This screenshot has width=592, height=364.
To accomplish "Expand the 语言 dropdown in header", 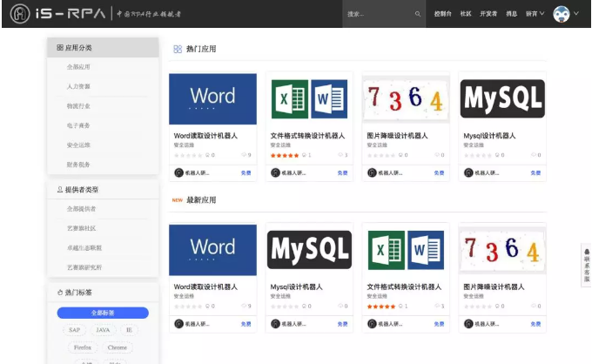I will click(x=535, y=14).
